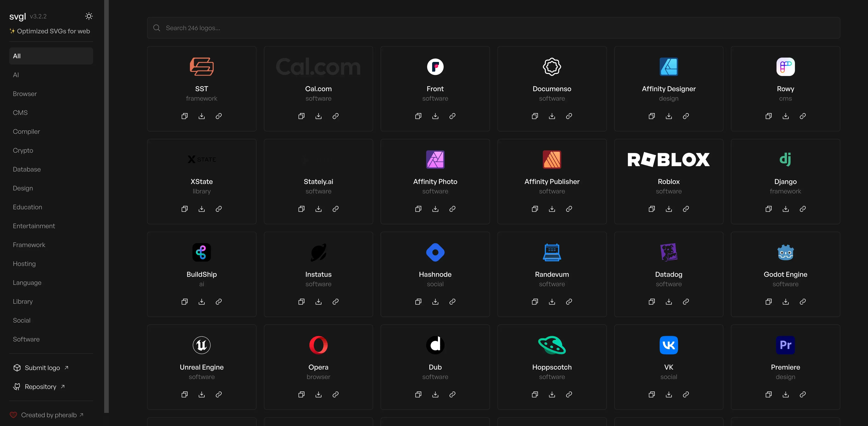Focus the Search 246 logos field

point(493,28)
